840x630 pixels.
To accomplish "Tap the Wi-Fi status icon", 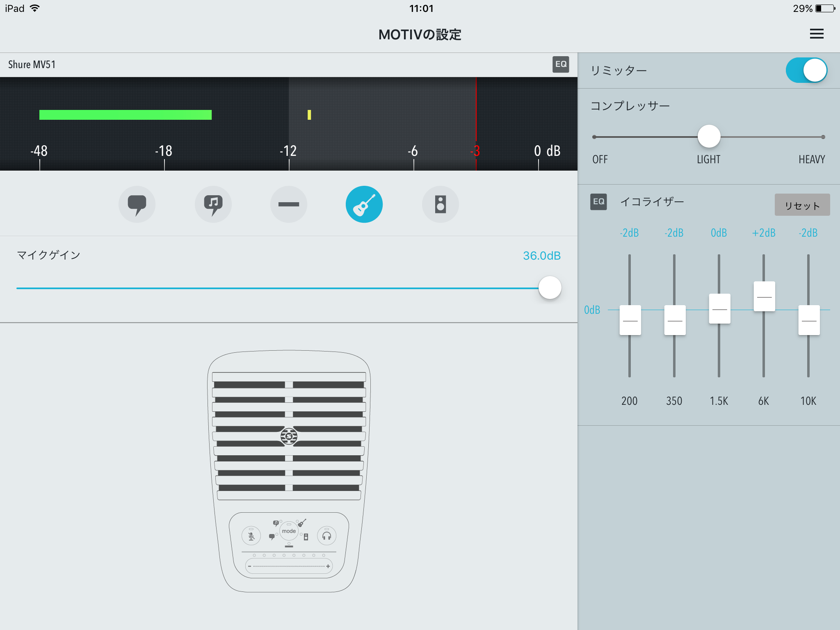I will pyautogui.click(x=35, y=8).
